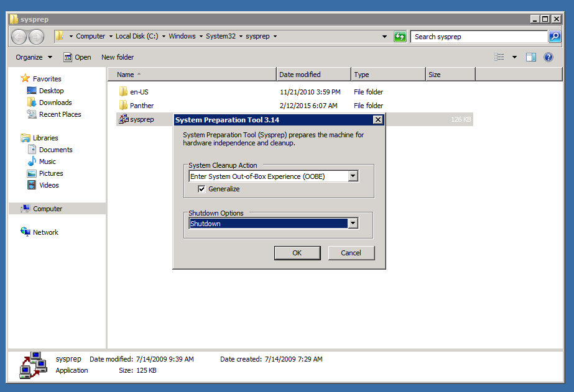Viewport: 574px width, 392px height.
Task: Click the System32 breadcrumb segment
Action: pos(221,36)
